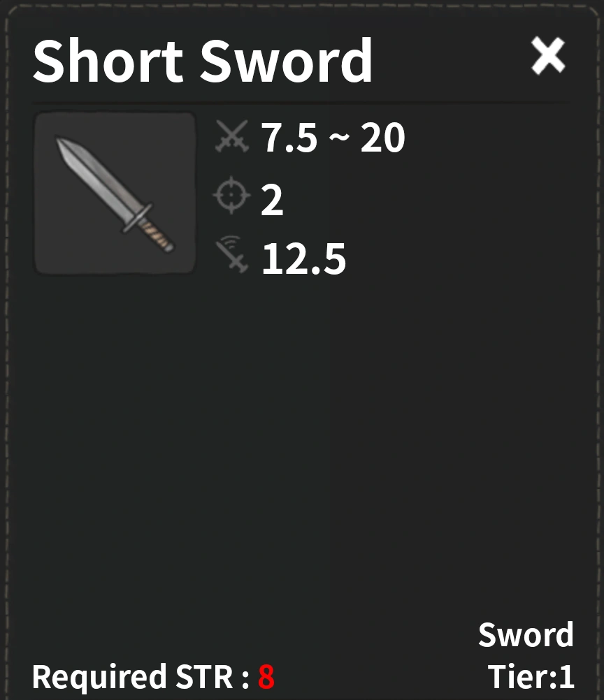Select the short sword item thumbnail
Image resolution: width=604 pixels, height=700 pixels.
115,193
